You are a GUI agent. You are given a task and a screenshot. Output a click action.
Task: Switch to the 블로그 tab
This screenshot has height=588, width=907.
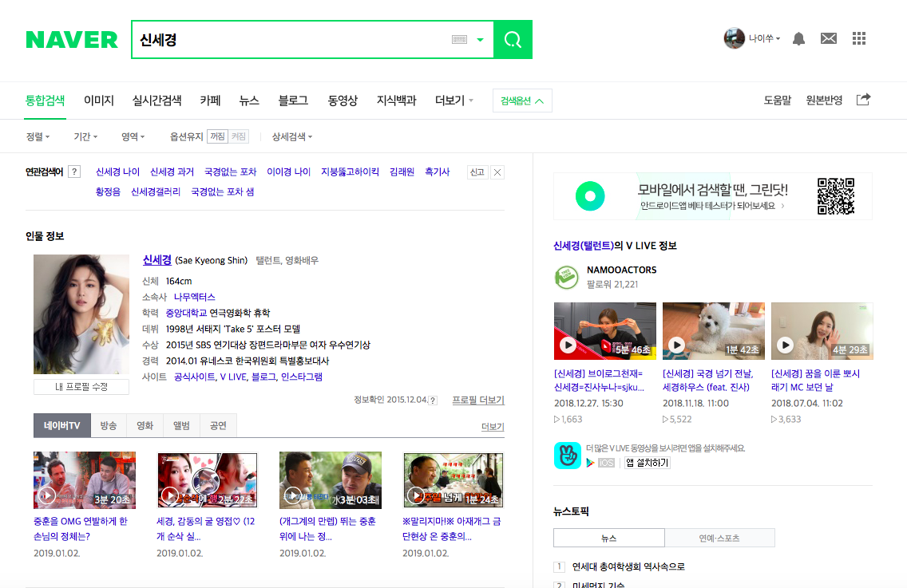click(x=293, y=101)
